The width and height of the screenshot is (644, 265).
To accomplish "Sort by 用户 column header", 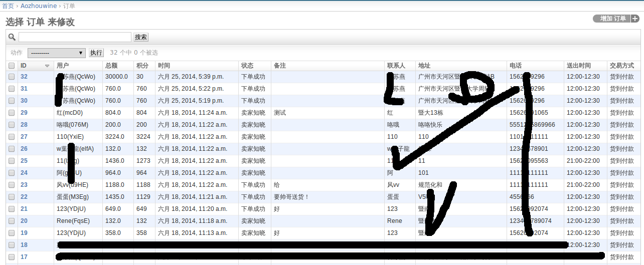I will click(x=63, y=66).
